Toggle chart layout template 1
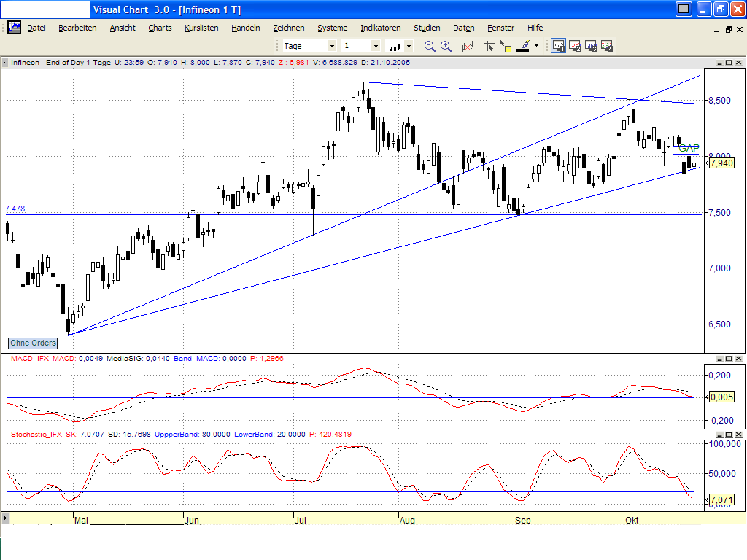Image resolution: width=747 pixels, height=560 pixels. click(559, 45)
